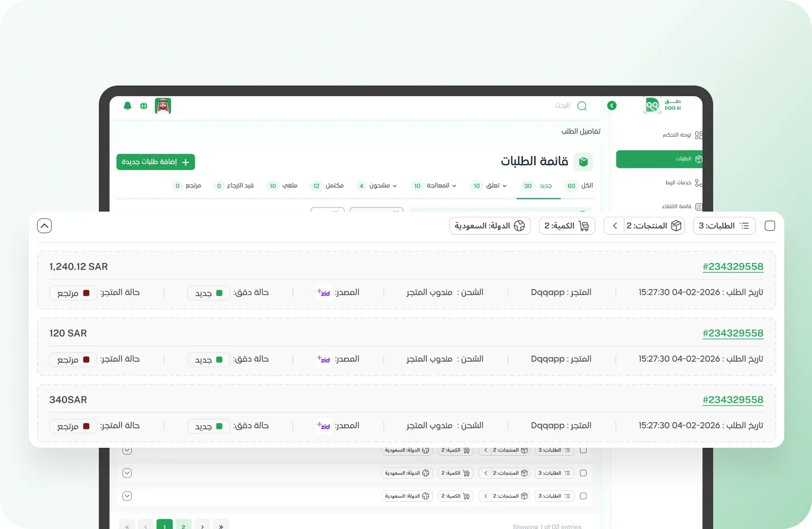The width and height of the screenshot is (812, 529).
Task: Click the globe language icon
Action: pos(144,106)
